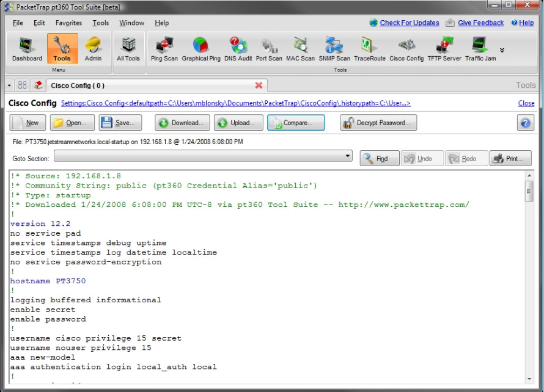The image size is (544, 392).
Task: Expand the toolbar overflow chevron
Action: click(502, 50)
